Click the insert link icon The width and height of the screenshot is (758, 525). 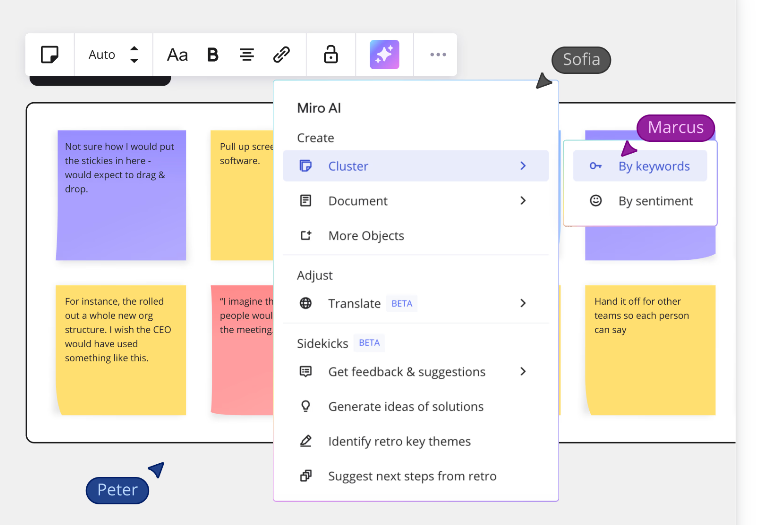click(x=281, y=55)
